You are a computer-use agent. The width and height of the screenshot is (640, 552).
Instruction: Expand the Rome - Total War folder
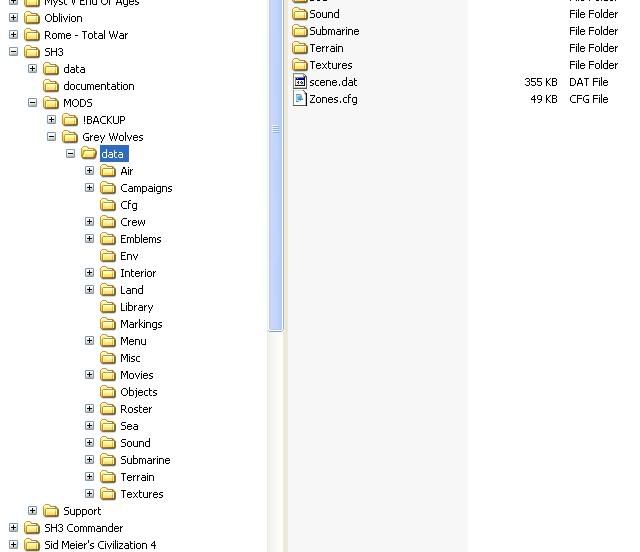click(x=13, y=35)
